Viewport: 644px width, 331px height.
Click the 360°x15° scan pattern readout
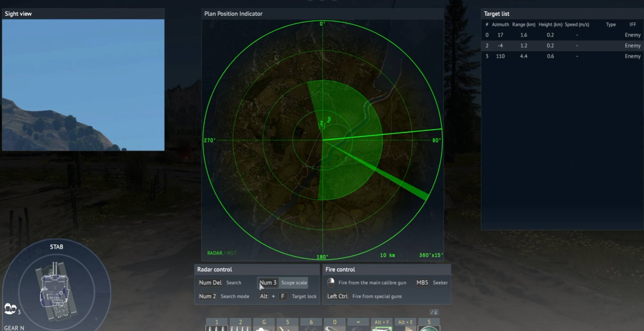pos(431,255)
